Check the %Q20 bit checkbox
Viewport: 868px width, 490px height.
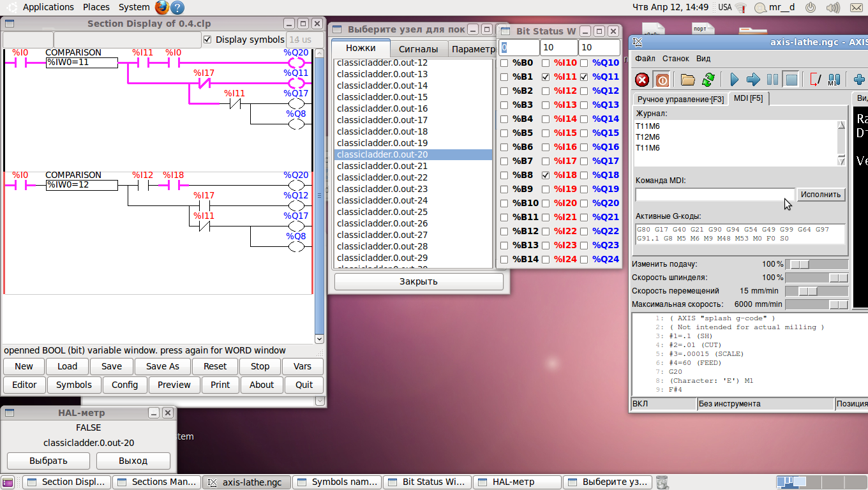[x=584, y=203]
